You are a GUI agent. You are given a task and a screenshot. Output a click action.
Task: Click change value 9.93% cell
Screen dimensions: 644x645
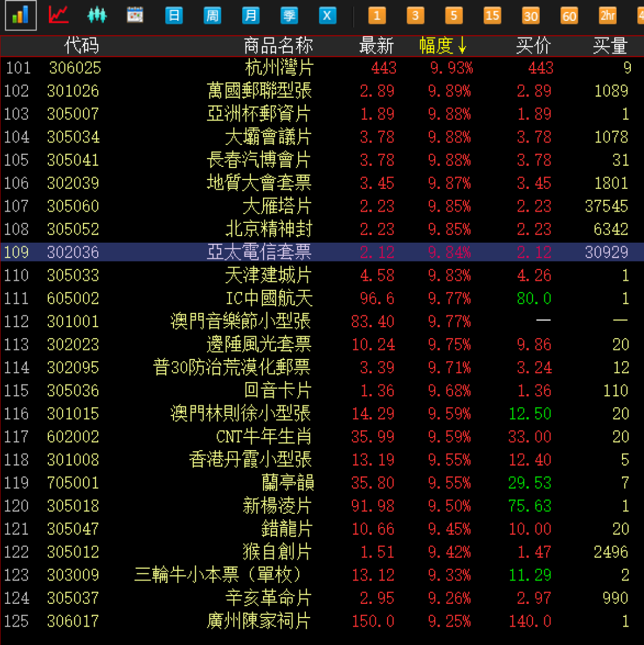451,68
